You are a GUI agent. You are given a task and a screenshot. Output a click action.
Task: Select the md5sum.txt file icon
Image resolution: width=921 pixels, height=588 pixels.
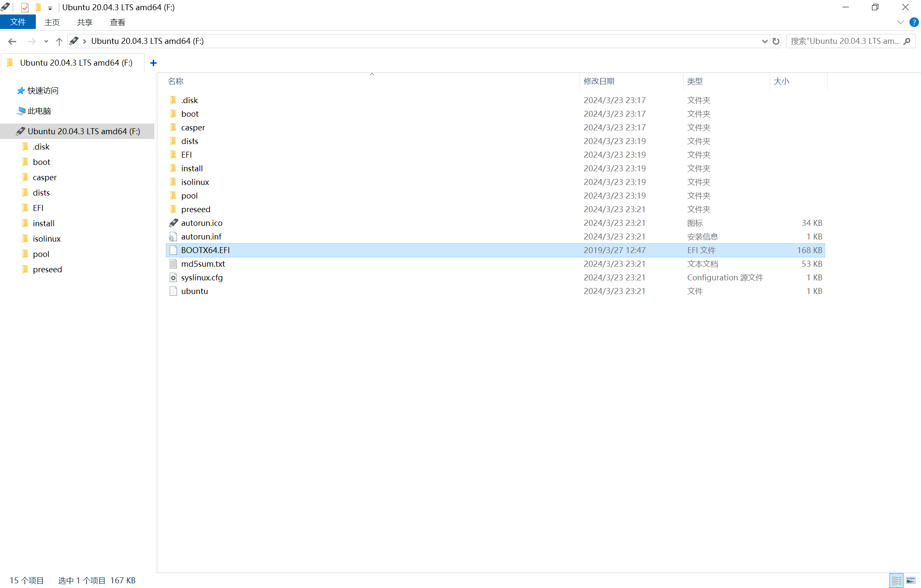(173, 264)
